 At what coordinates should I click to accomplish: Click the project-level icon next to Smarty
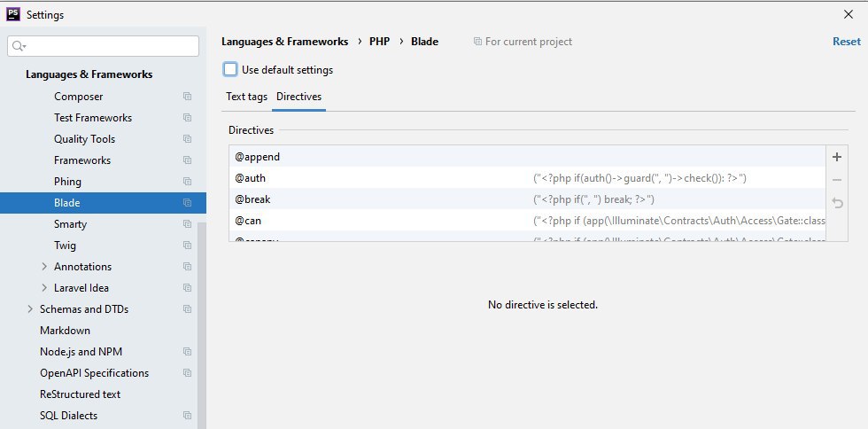(187, 224)
